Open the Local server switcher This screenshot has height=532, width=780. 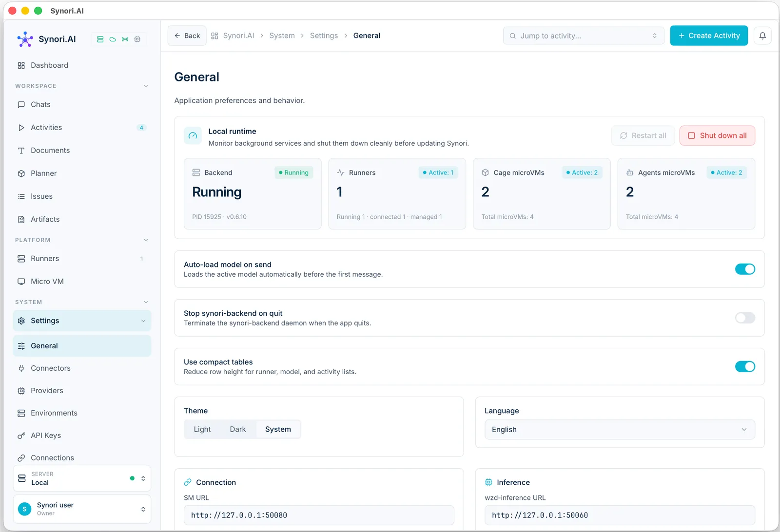coord(82,478)
